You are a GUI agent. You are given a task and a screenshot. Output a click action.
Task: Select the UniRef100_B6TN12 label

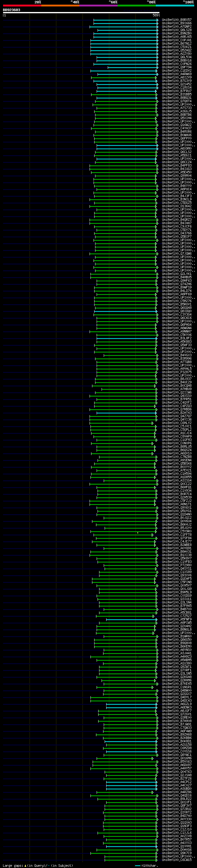click(176, 43)
